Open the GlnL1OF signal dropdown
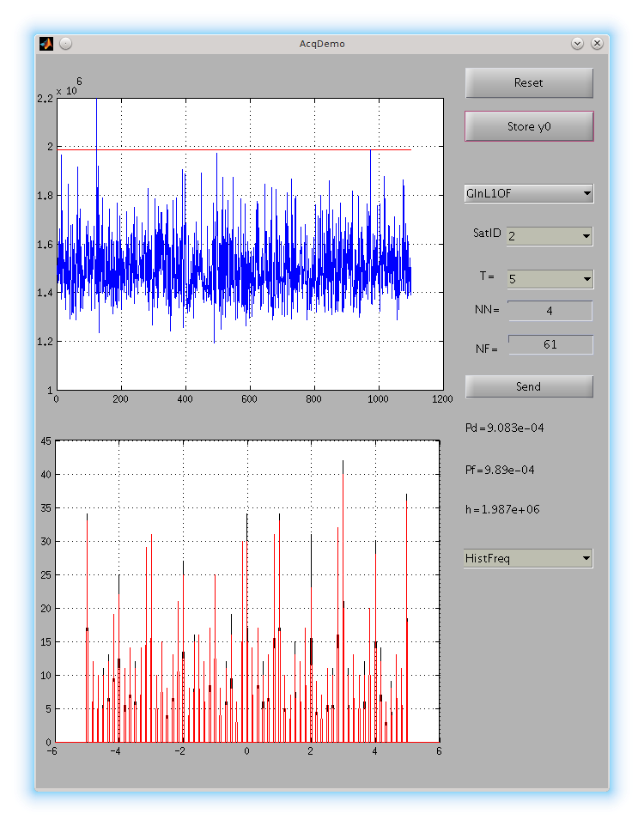The height and width of the screenshot is (826, 644). tap(528, 193)
